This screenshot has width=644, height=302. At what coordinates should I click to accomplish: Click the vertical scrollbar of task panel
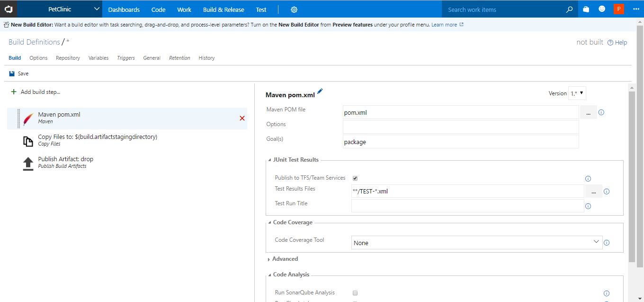(632, 176)
